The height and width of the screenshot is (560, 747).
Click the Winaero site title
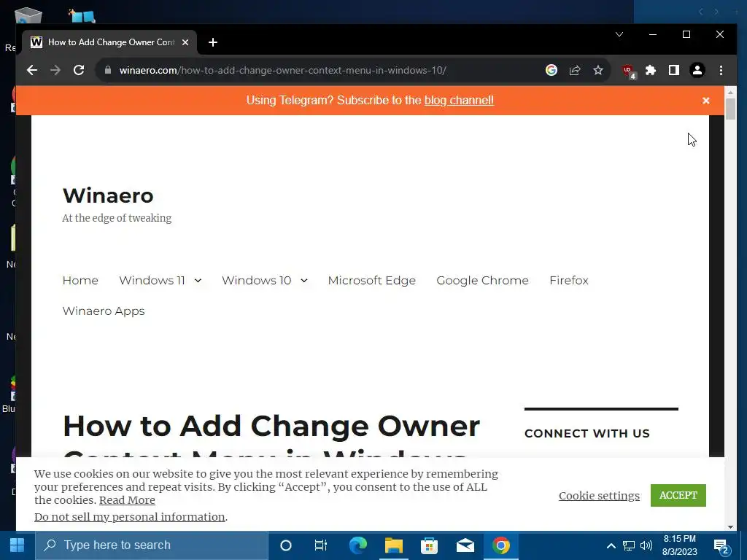(108, 195)
